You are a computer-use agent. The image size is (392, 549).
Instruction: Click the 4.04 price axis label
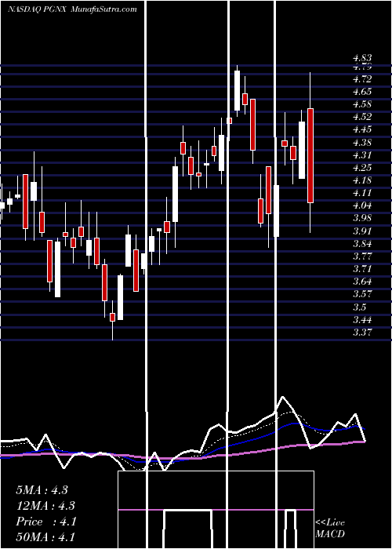[x=362, y=205]
